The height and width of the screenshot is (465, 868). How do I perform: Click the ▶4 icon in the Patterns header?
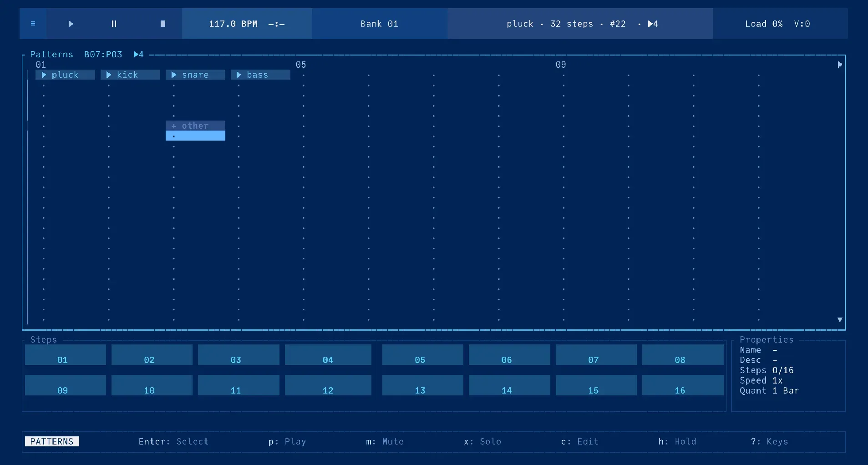[x=138, y=55]
